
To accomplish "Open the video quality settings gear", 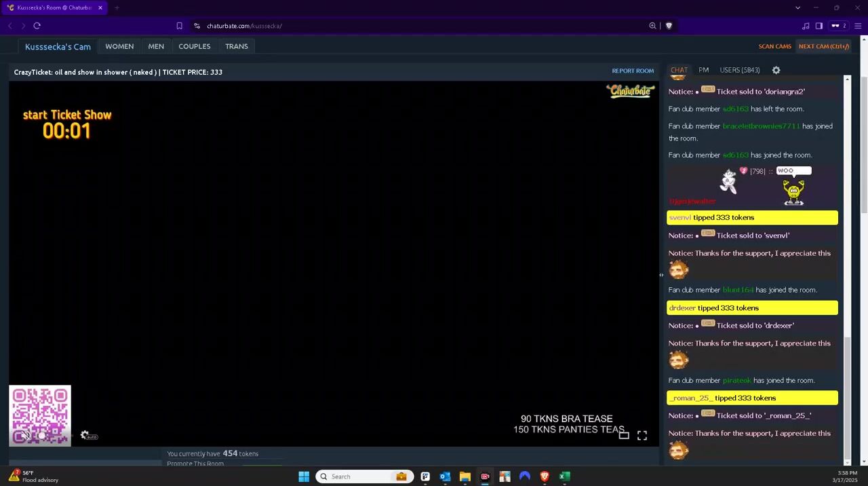I will [85, 435].
